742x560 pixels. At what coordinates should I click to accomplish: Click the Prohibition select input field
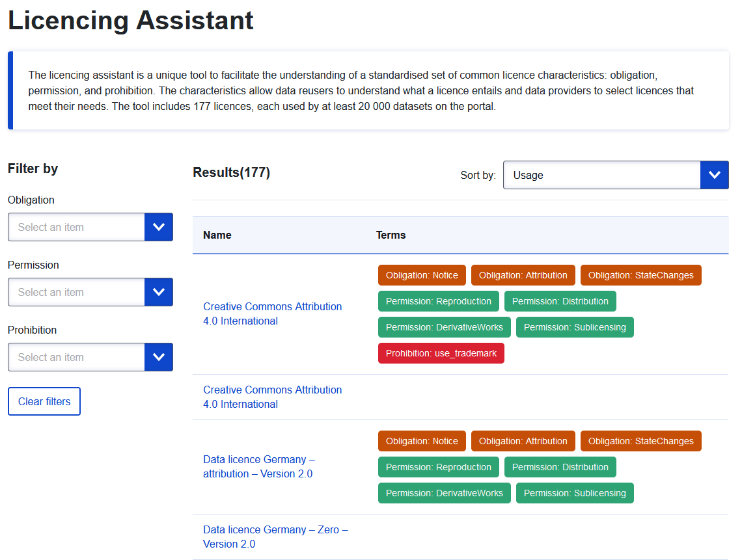click(x=76, y=357)
